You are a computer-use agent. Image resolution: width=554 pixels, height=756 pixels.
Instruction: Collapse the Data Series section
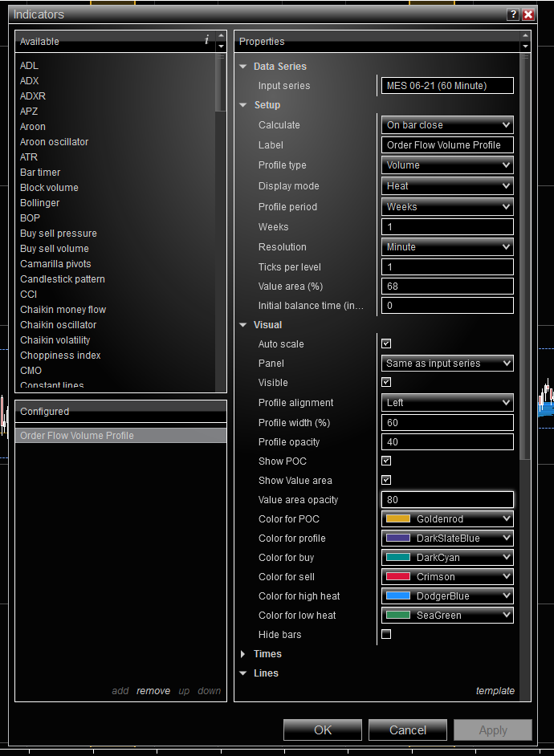point(243,67)
